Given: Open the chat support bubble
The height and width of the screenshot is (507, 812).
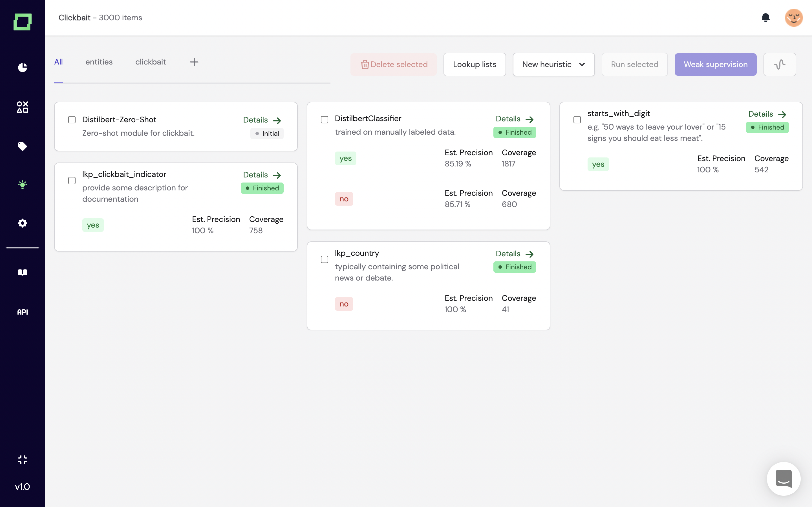Looking at the screenshot, I should tap(783, 479).
